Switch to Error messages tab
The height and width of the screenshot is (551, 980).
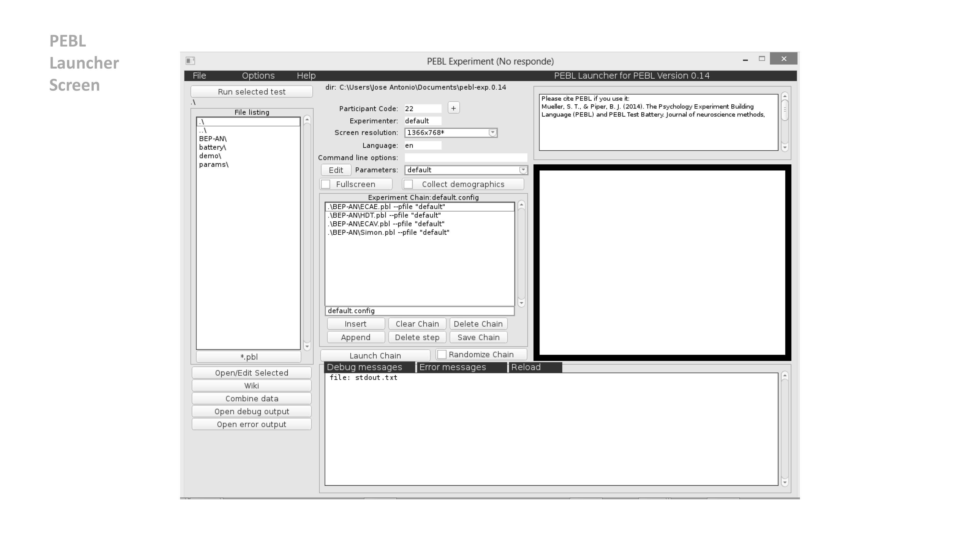(452, 367)
